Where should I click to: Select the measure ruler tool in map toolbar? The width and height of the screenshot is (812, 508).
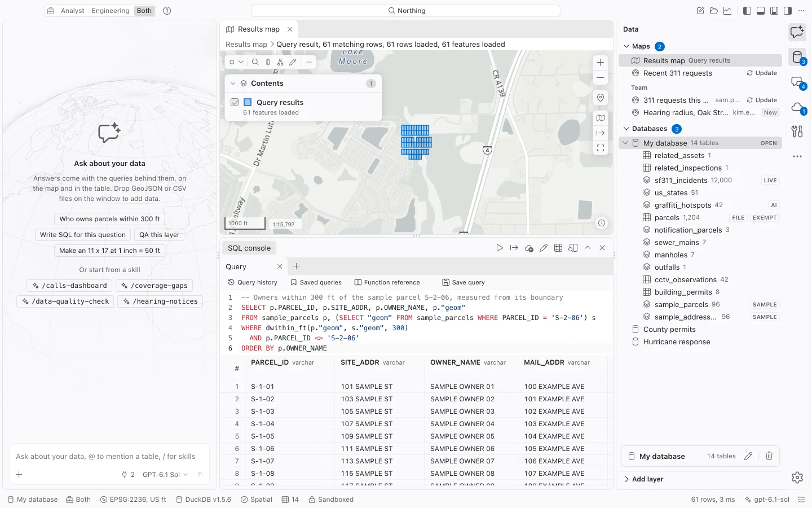point(268,62)
